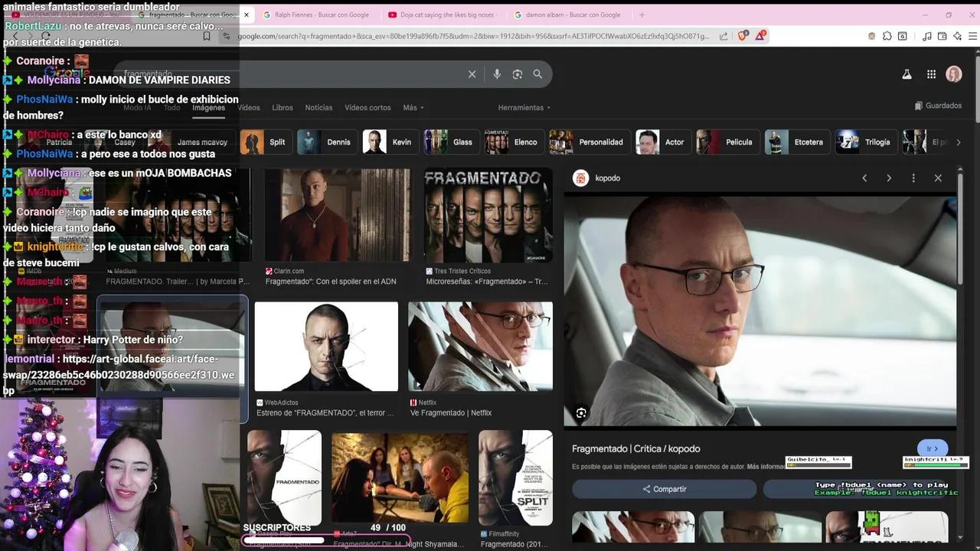
Task: Expand the Más search filter dropdown
Action: tap(413, 108)
